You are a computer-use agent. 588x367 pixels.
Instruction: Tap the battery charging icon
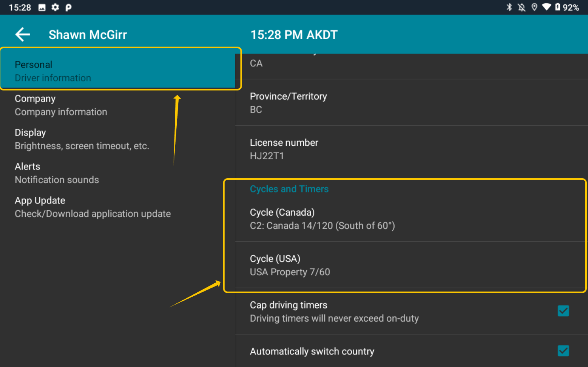558,7
